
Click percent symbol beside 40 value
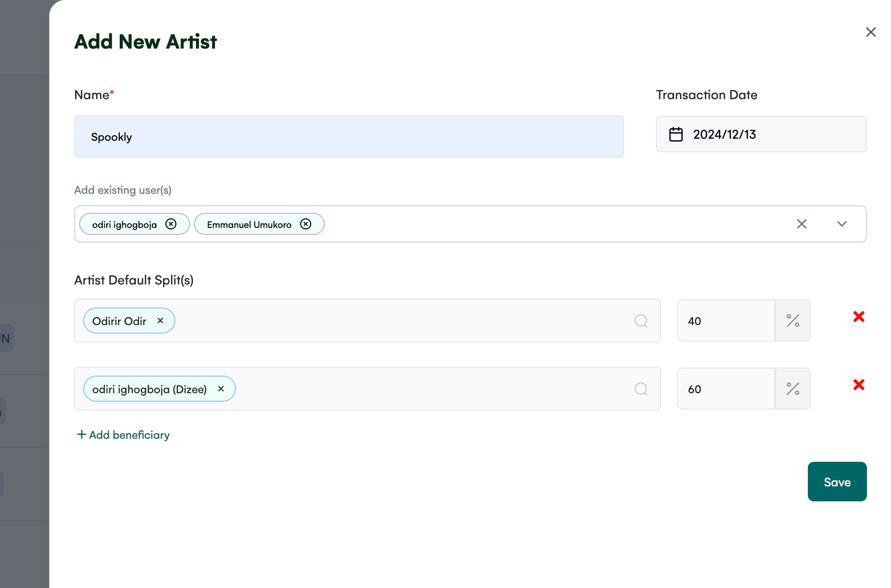pyautogui.click(x=793, y=321)
